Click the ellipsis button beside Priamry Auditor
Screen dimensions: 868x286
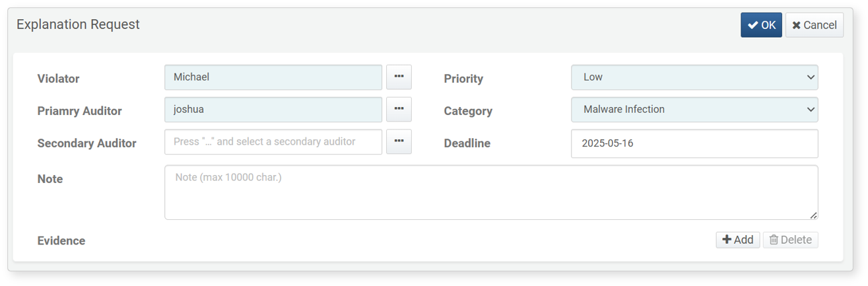point(399,110)
